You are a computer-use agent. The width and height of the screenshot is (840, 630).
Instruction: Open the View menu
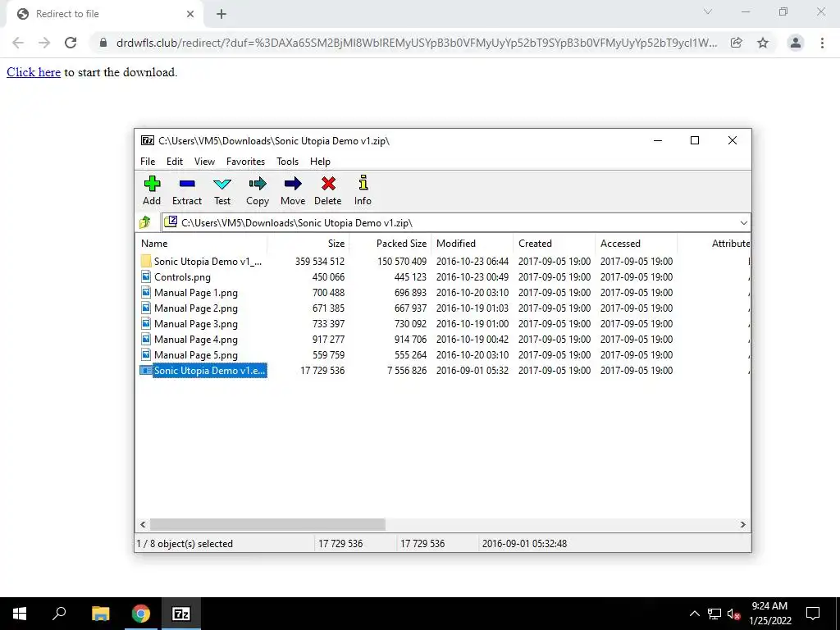(204, 162)
